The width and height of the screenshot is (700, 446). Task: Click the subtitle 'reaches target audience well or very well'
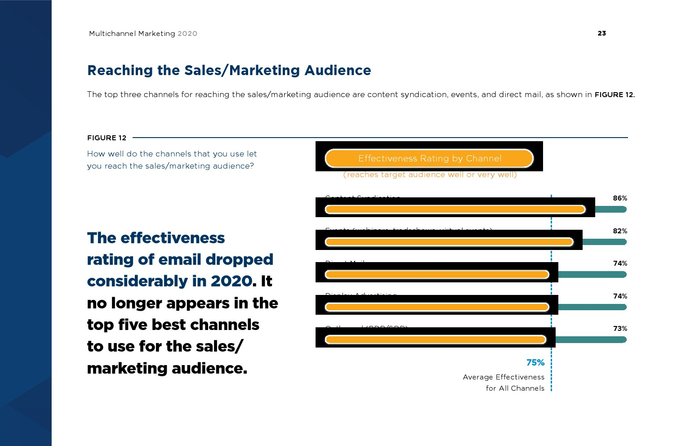[x=430, y=175]
